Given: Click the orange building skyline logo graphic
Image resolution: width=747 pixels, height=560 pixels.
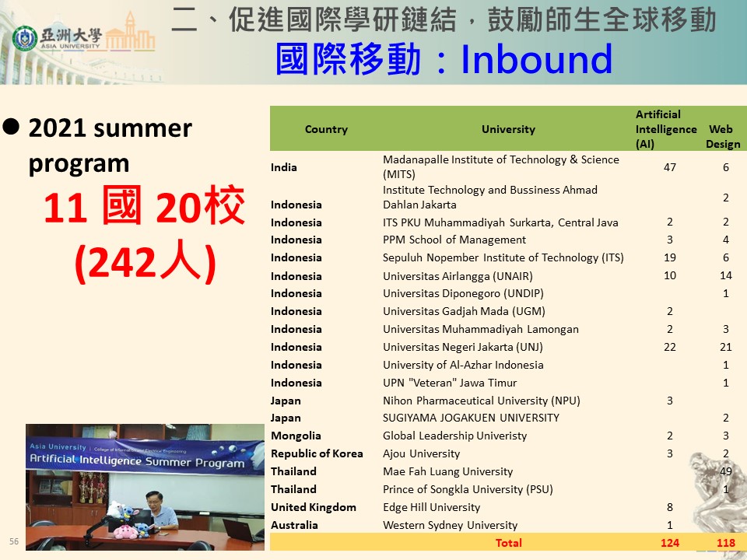Looking at the screenshot, I should click(130, 31).
